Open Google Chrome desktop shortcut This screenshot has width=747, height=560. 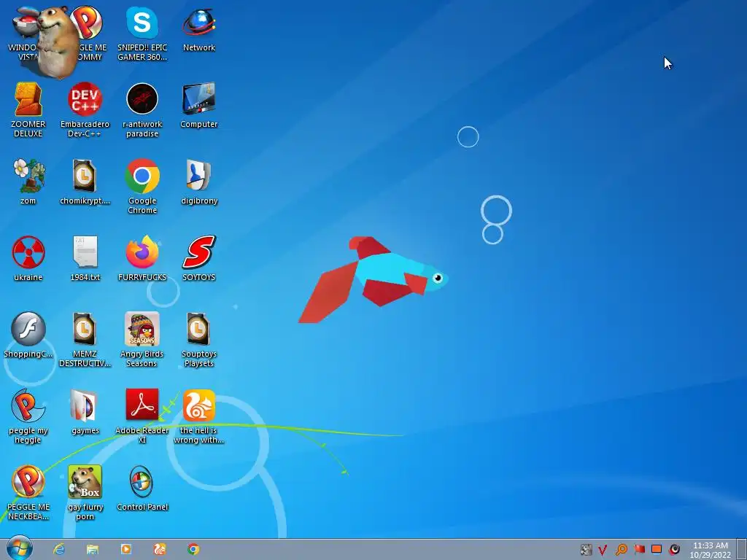point(142,186)
